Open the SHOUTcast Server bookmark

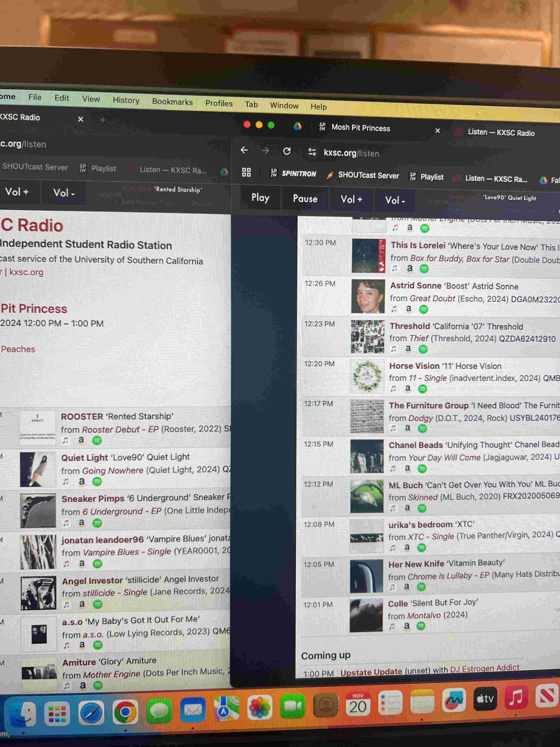pyautogui.click(x=363, y=175)
